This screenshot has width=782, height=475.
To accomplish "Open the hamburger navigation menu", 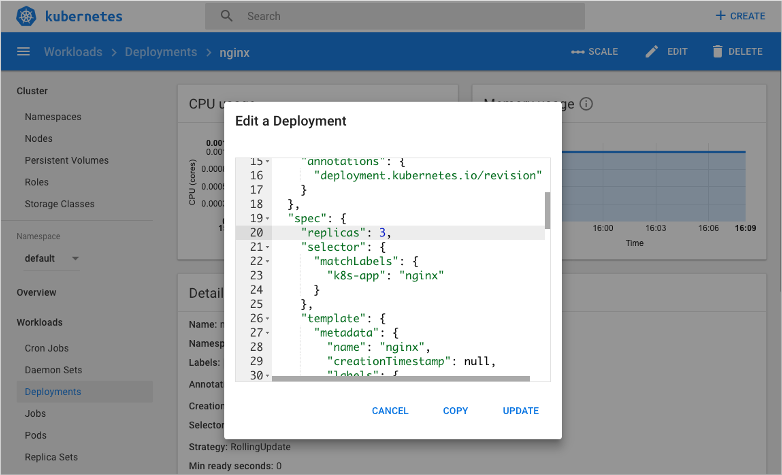I will (x=23, y=51).
